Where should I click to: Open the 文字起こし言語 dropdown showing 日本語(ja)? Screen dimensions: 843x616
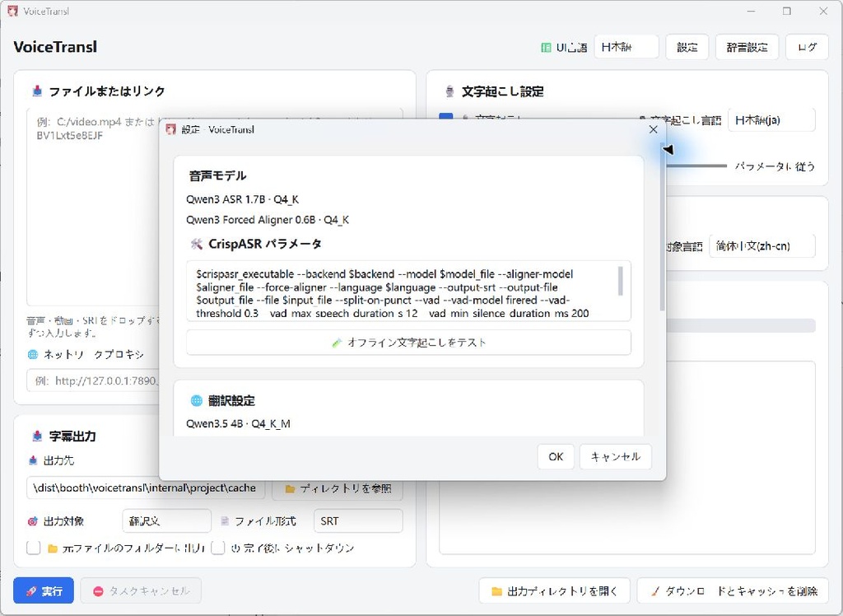[x=771, y=120]
